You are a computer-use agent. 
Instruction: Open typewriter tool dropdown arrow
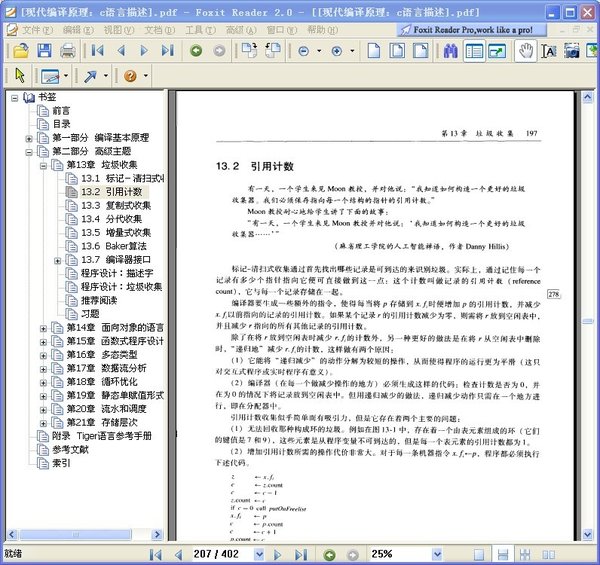(66, 76)
